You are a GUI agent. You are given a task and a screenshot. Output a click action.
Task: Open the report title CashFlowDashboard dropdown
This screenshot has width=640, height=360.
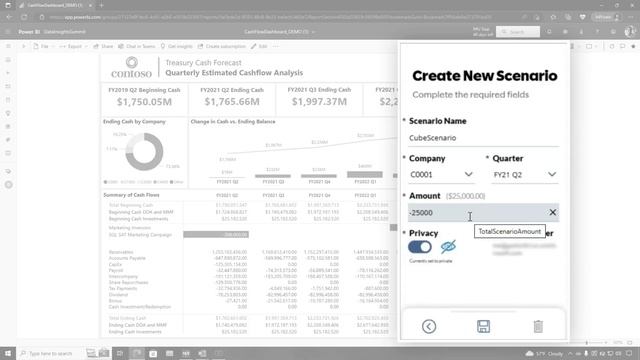pos(280,32)
